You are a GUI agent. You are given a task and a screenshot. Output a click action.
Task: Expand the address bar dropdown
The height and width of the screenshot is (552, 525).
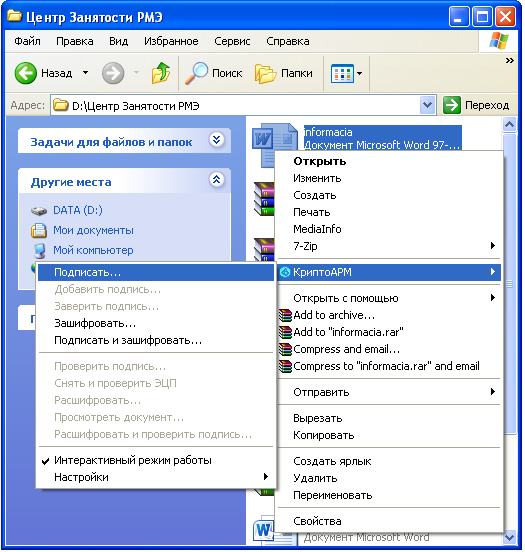click(x=427, y=105)
